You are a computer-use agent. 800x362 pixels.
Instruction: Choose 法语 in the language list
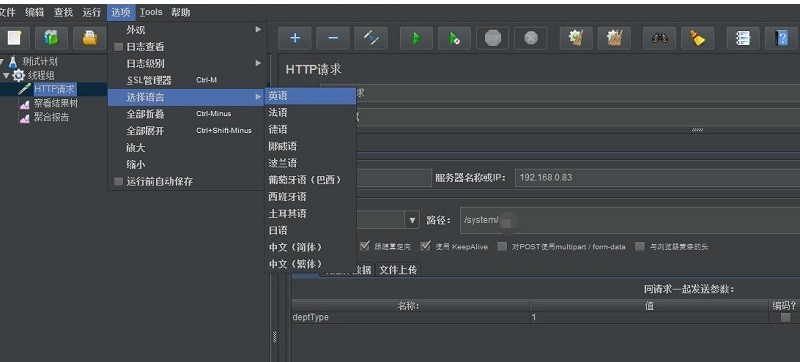310,113
